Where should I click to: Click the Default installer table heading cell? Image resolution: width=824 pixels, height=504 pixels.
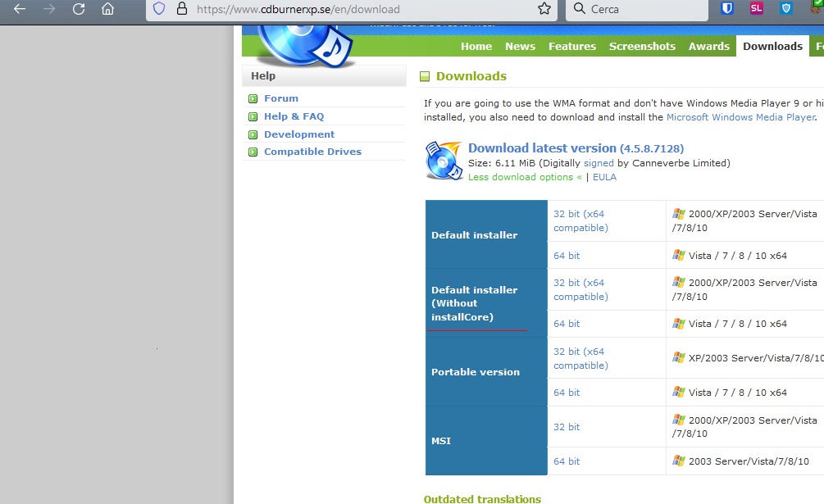[x=486, y=234]
